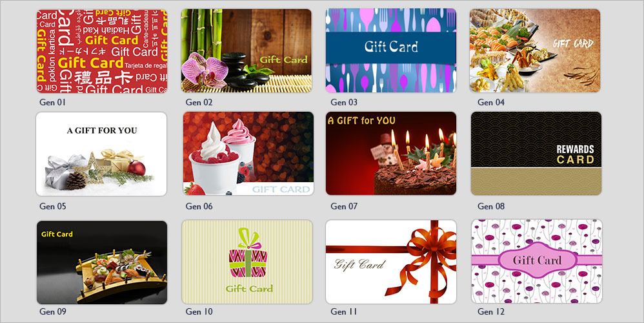Click the Gen 08 caption
This screenshot has height=323, width=644.
pyautogui.click(x=491, y=206)
